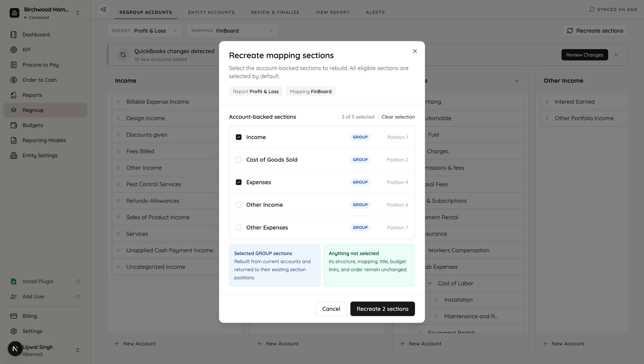Select the Sales of Product Income row
The width and height of the screenshot is (644, 364).
(x=165, y=217)
